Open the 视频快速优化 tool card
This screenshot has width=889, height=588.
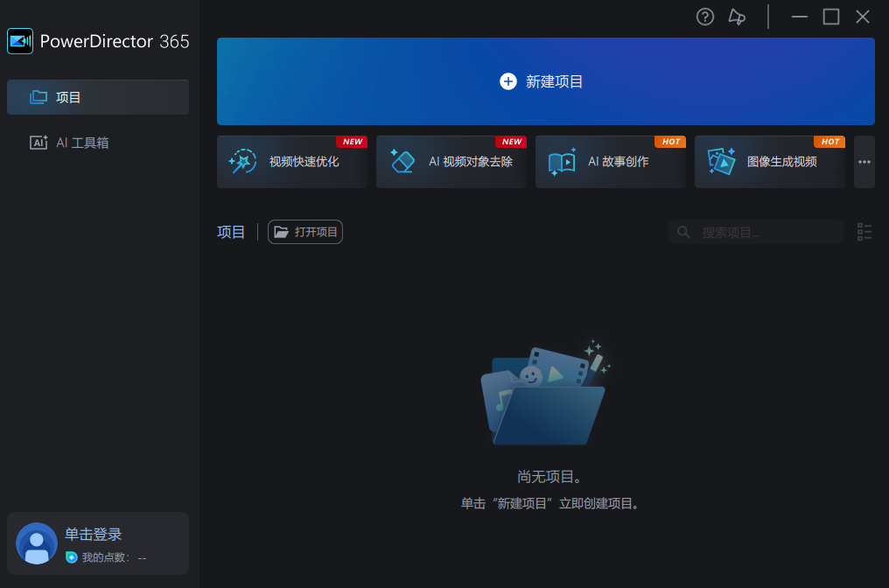(292, 162)
